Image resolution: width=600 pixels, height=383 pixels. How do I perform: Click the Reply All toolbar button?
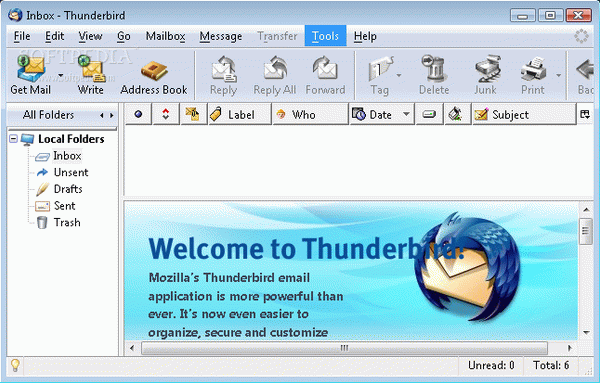click(x=274, y=75)
